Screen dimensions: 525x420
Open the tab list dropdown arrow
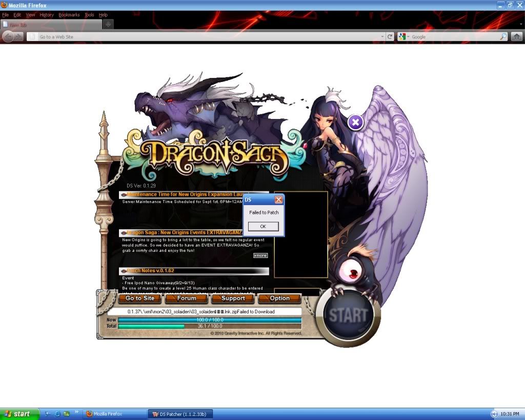[x=521, y=25]
